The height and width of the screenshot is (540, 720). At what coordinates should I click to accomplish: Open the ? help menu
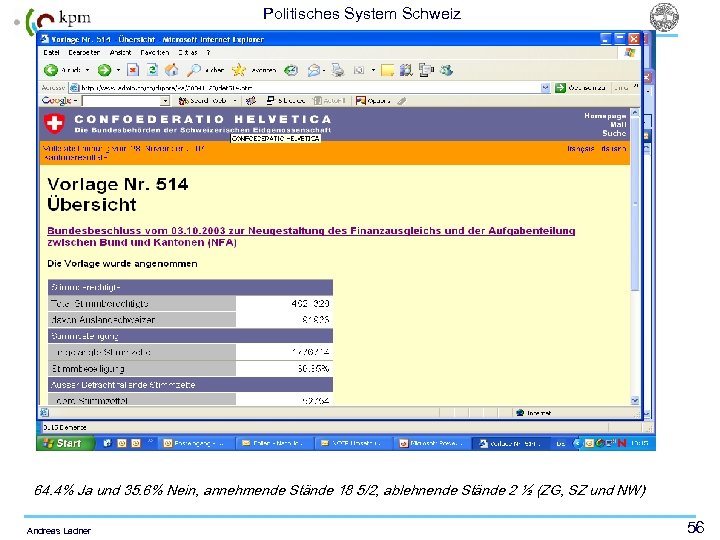click(208, 52)
